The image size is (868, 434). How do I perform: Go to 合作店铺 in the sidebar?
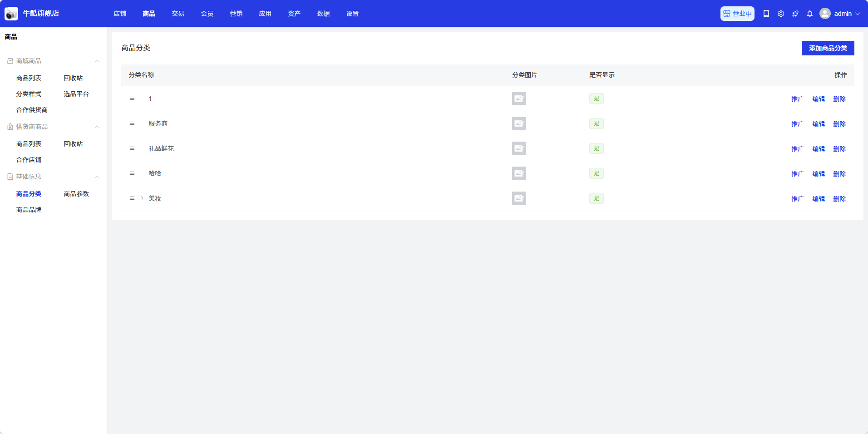click(x=29, y=160)
